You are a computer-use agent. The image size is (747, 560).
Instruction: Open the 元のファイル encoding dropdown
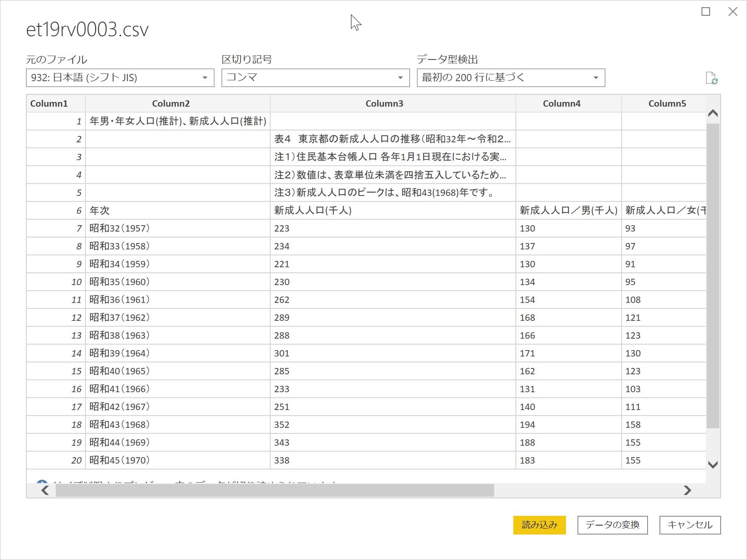(x=120, y=78)
